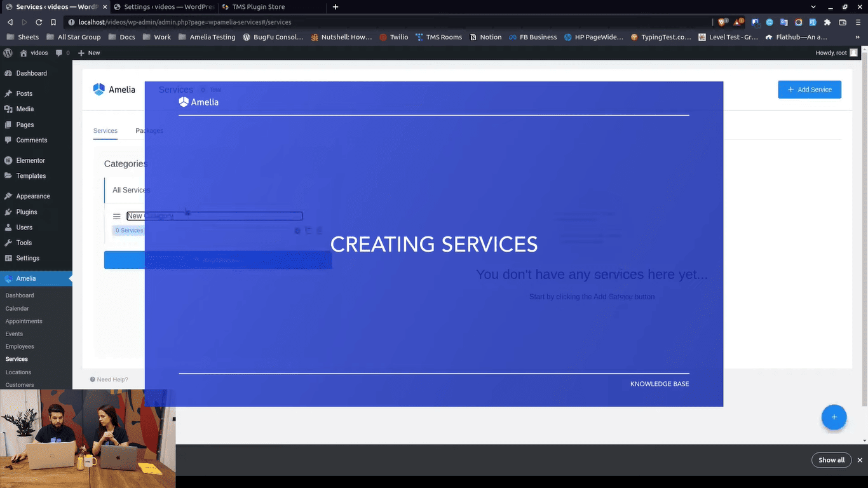Image resolution: width=868 pixels, height=488 pixels.
Task: Click Show all downloads button
Action: pyautogui.click(x=831, y=460)
